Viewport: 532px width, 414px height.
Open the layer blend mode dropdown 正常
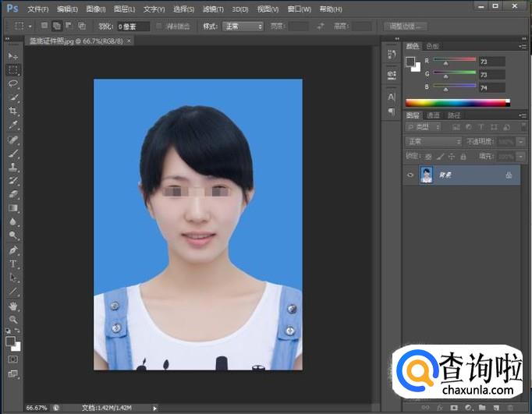[434, 142]
